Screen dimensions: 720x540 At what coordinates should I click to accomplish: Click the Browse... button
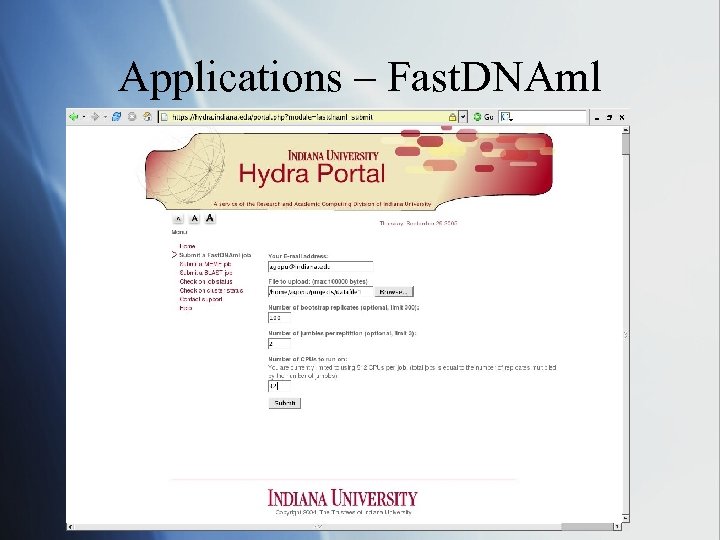(394, 292)
